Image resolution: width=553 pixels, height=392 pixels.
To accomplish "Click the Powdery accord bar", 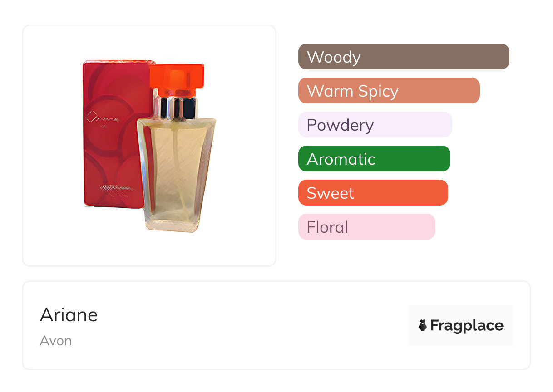I will pyautogui.click(x=375, y=125).
